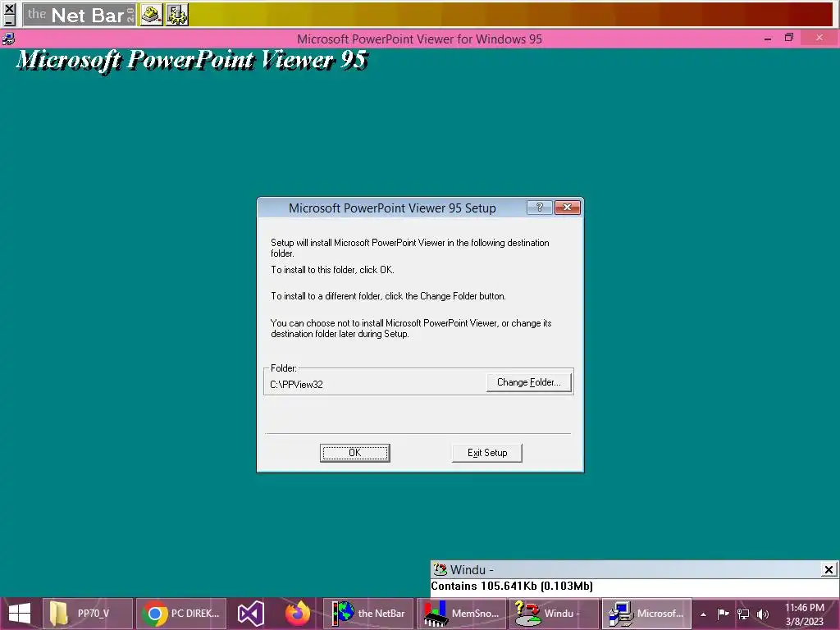Click the Net Bar logo label

tap(80, 15)
